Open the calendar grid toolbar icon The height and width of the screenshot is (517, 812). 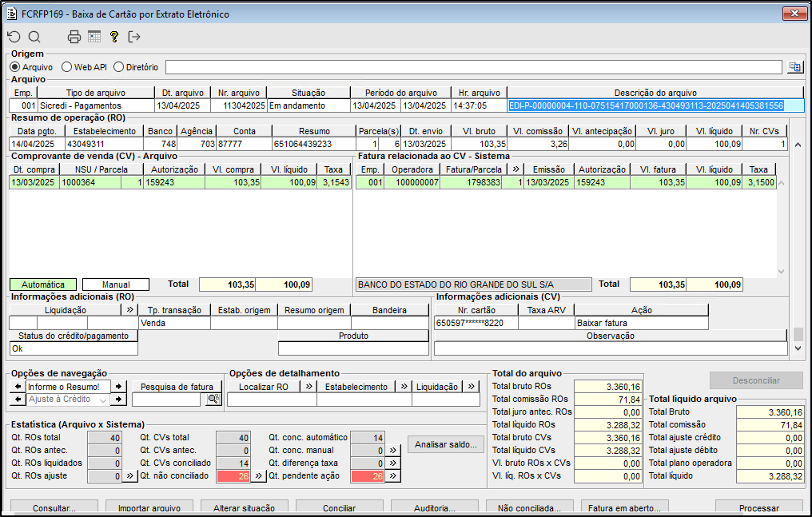[x=94, y=37]
